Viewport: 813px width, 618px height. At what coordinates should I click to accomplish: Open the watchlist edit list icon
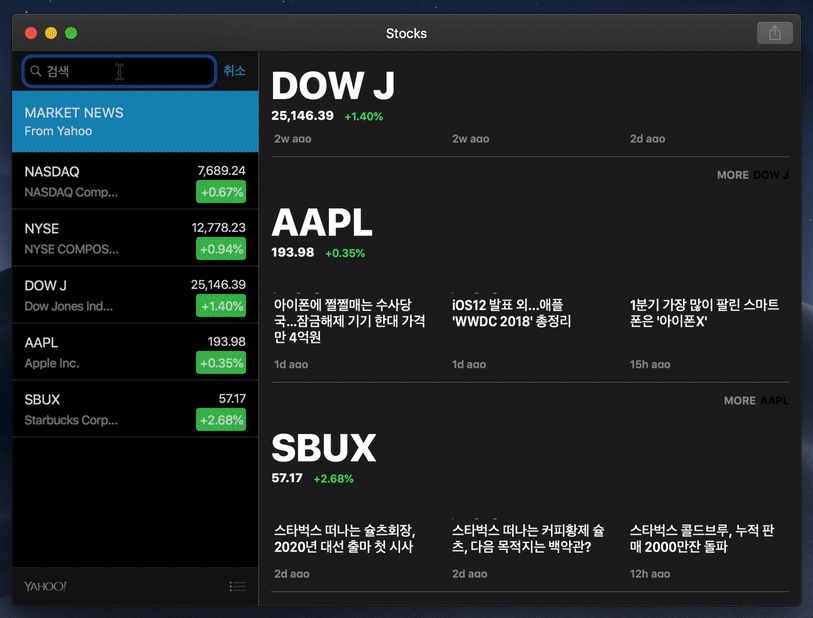click(237, 586)
